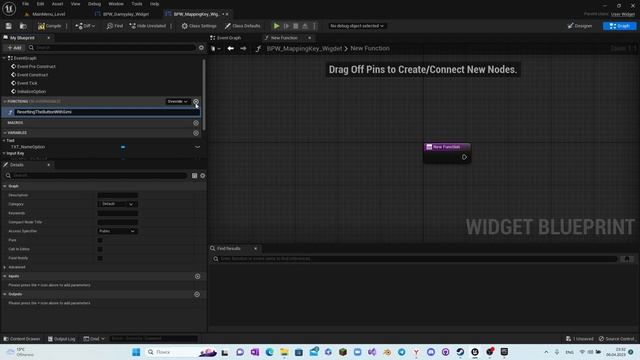This screenshot has height=360, width=640.
Task: Open the Output Log
Action: 61,339
